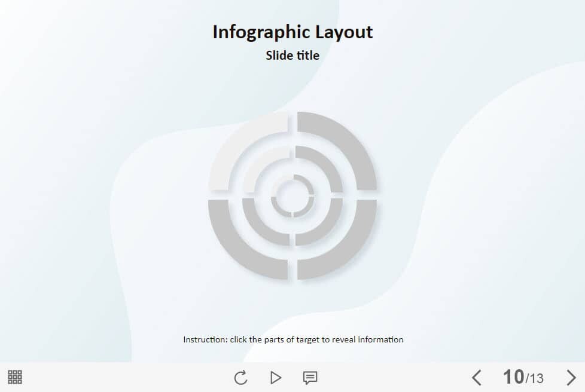Click innermost ring top-right segment

[x=306, y=182]
